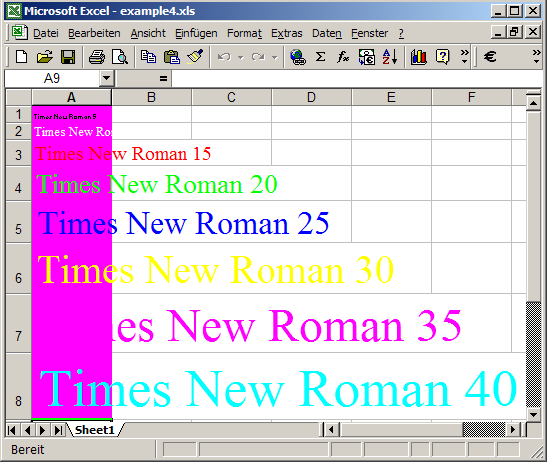The width and height of the screenshot is (547, 462).
Task: Print using the printer icon
Action: (x=97, y=57)
